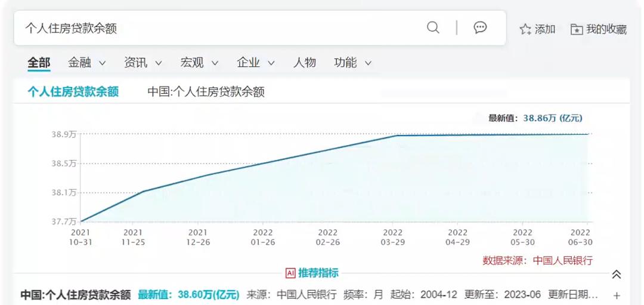Click 来源: 中国人民银行 in indicator row
Viewport: 644px width, 305px height.
point(292,295)
